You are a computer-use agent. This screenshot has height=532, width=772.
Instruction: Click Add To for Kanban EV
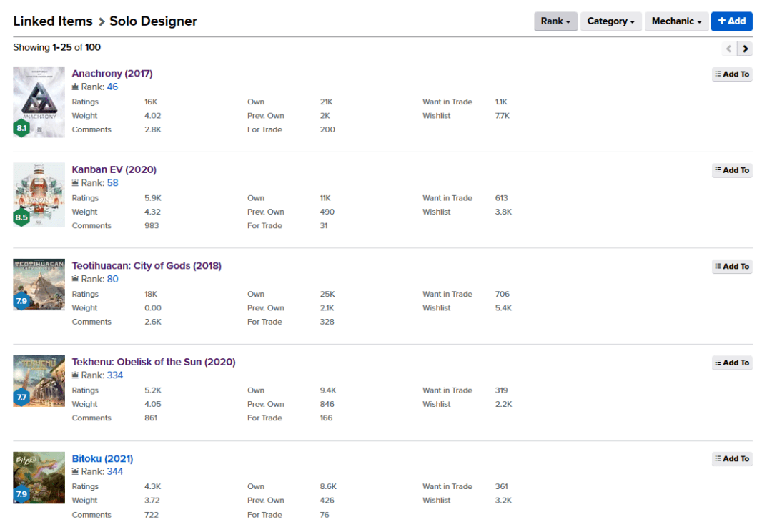[732, 170]
